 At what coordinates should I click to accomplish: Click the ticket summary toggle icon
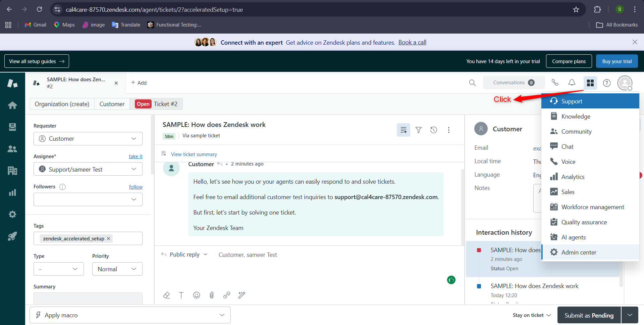point(404,130)
